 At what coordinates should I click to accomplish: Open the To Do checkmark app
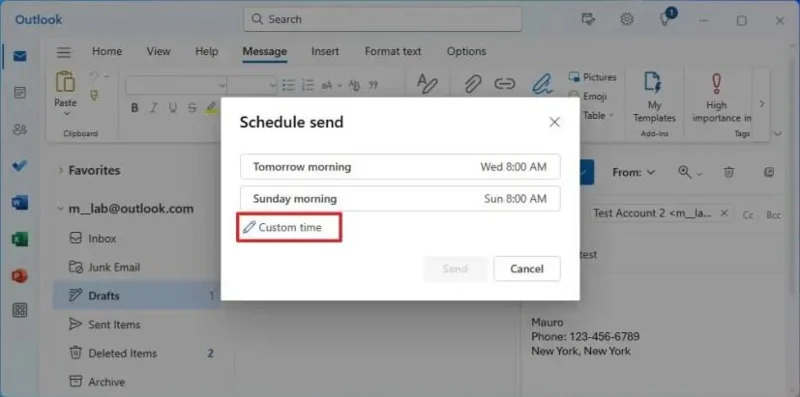(20, 166)
